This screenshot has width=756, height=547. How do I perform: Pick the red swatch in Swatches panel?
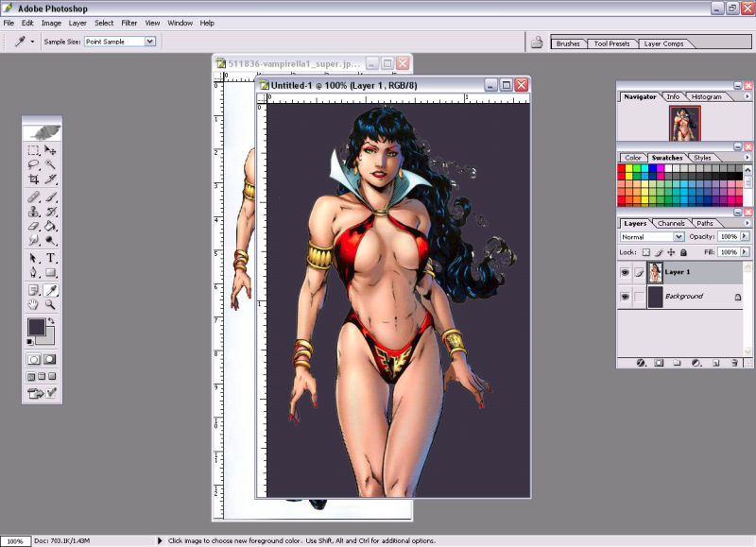click(622, 168)
